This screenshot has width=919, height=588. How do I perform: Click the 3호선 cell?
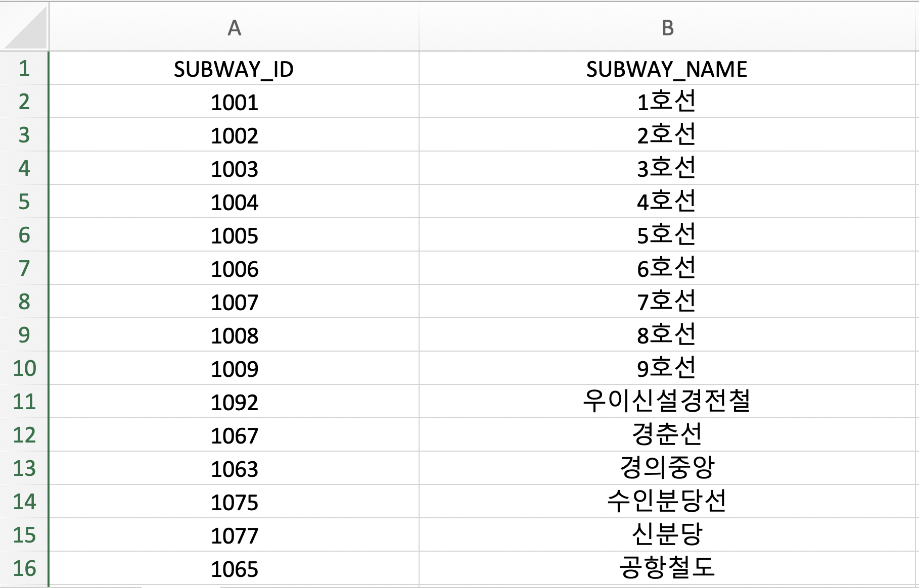[x=667, y=168]
